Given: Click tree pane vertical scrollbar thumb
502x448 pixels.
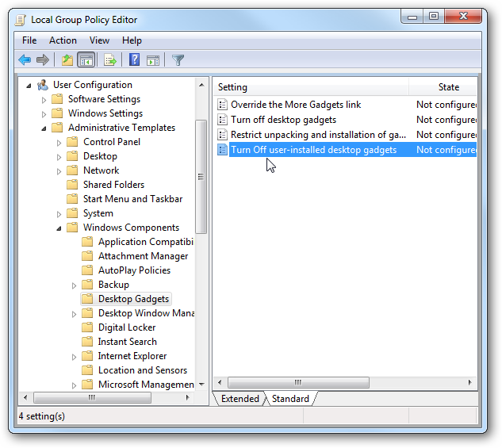Looking at the screenshot, I should click(x=201, y=177).
